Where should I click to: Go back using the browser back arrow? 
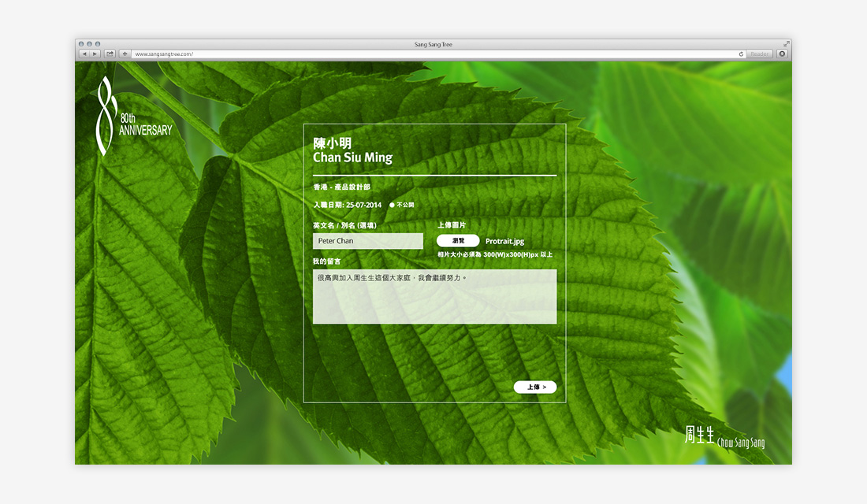pyautogui.click(x=84, y=54)
